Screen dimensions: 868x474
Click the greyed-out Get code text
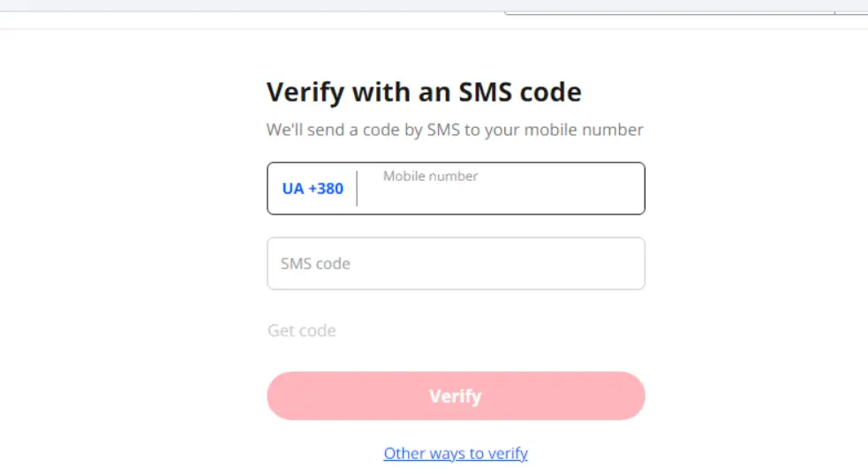point(302,330)
